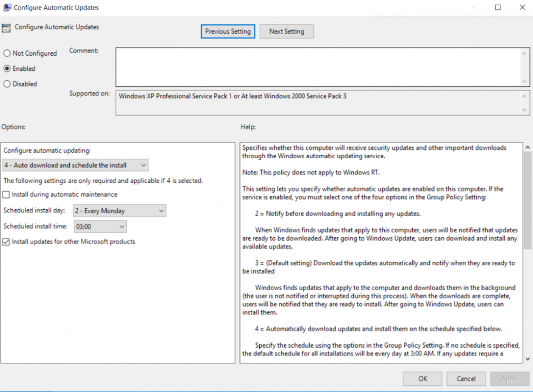Click inside the Comment text field
This screenshot has height=392, width=533.
tap(318, 67)
